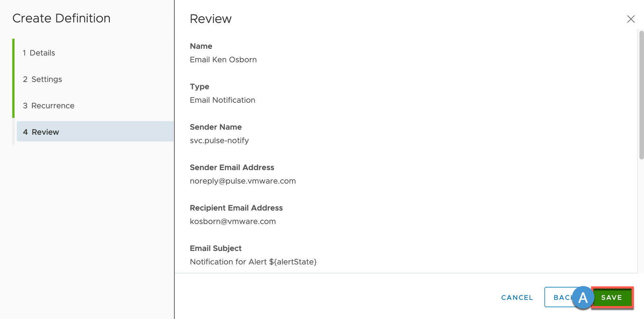Image resolution: width=644 pixels, height=319 pixels.
Task: Click the Cancel link
Action: (x=517, y=298)
